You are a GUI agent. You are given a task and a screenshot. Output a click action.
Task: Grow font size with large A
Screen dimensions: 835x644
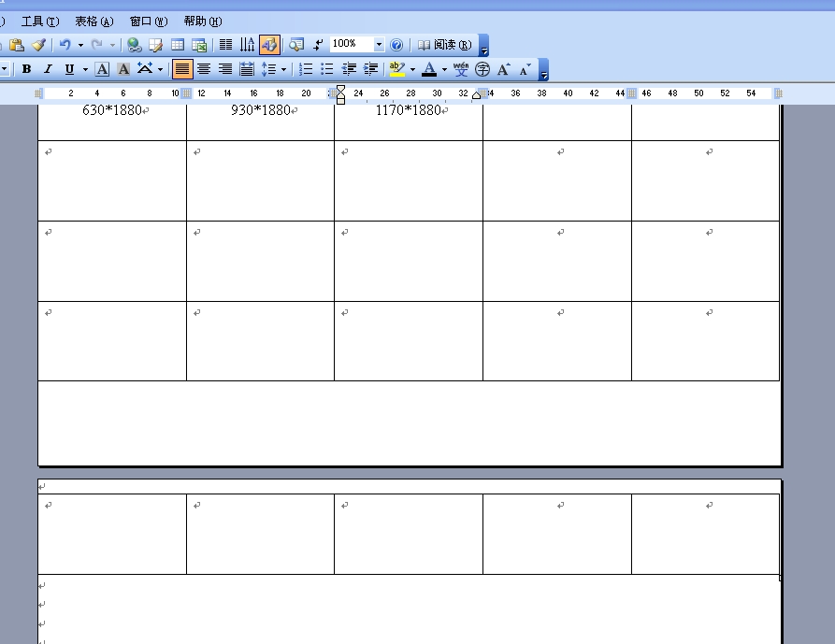504,69
